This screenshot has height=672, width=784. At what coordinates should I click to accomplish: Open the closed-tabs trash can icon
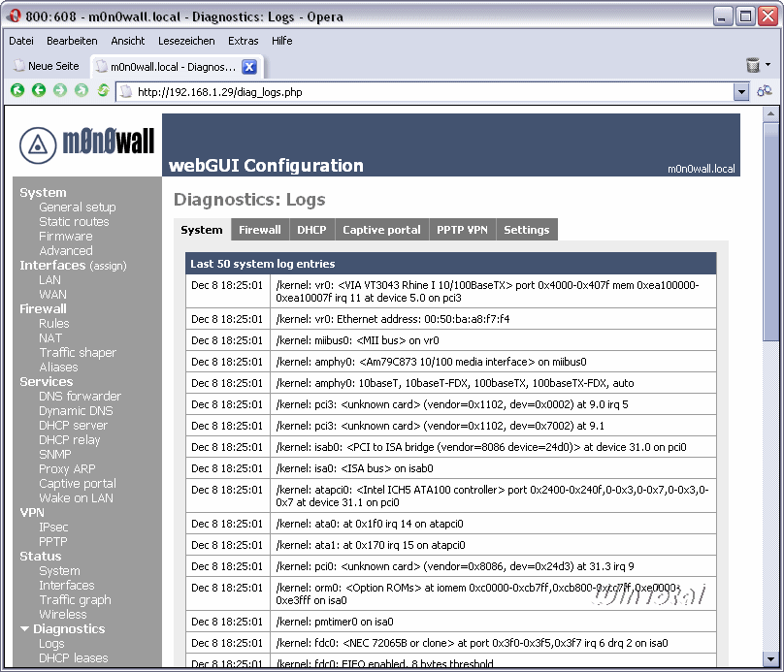[x=753, y=65]
